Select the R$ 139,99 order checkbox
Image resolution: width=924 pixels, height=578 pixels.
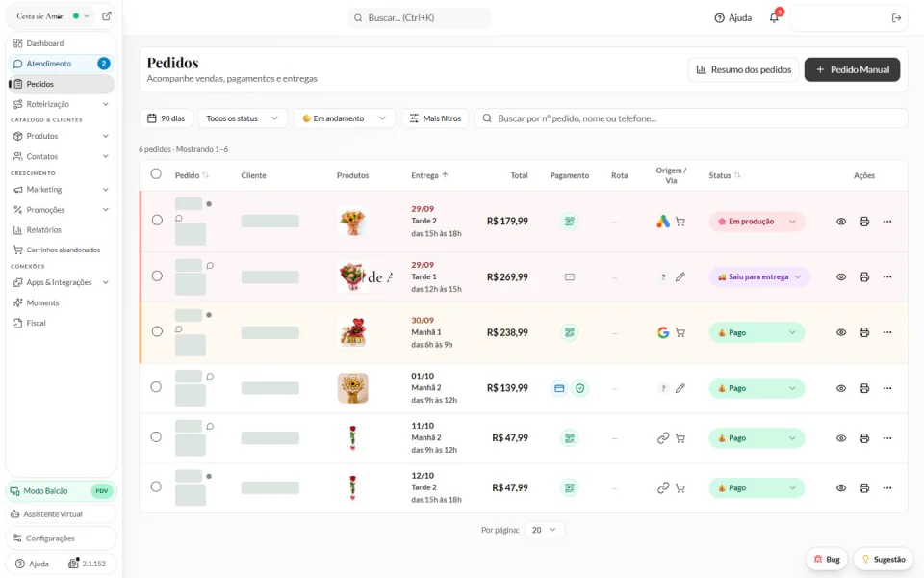[156, 387]
